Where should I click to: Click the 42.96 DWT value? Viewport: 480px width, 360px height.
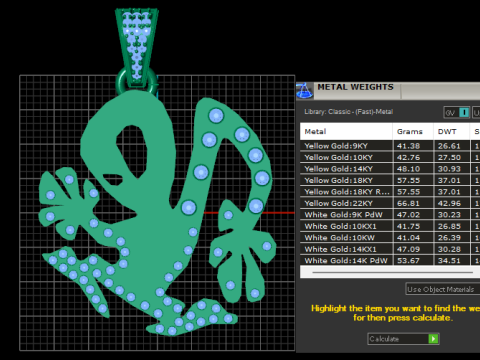coord(449,203)
